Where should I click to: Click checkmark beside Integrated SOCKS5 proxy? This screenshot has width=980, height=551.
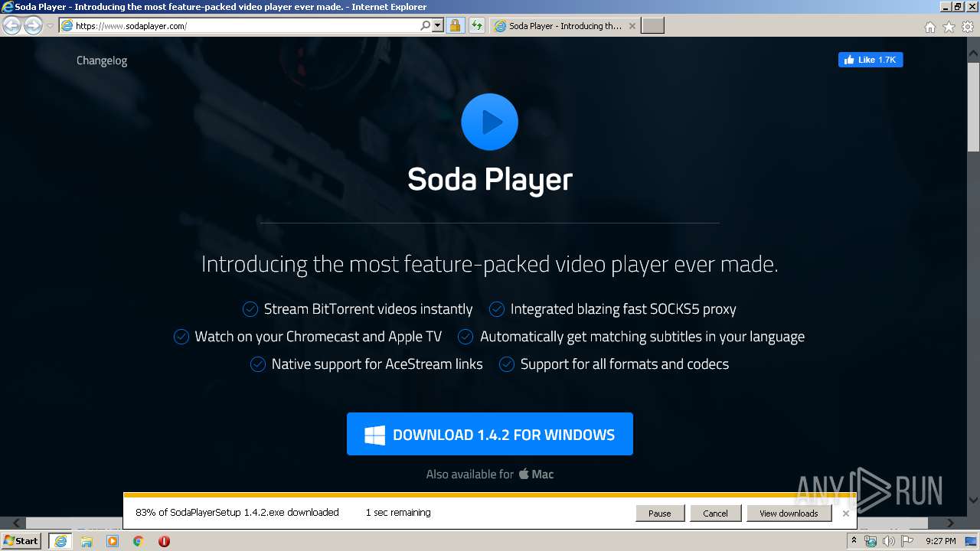pyautogui.click(x=497, y=309)
